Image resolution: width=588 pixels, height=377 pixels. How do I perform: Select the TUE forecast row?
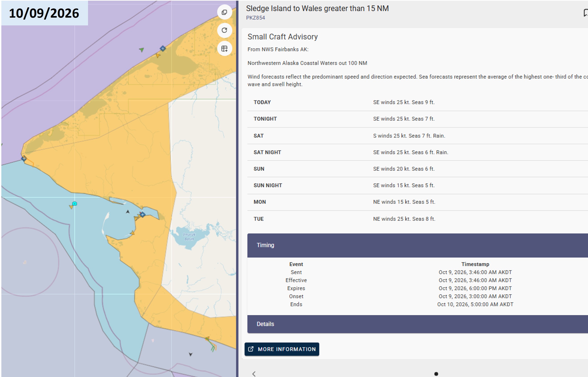click(x=417, y=219)
